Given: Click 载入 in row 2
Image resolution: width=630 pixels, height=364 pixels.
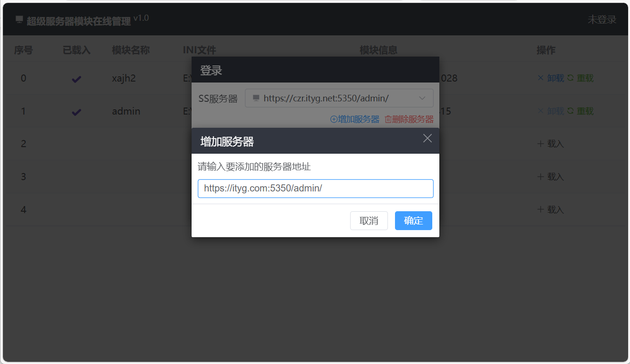Looking at the screenshot, I should (x=551, y=144).
